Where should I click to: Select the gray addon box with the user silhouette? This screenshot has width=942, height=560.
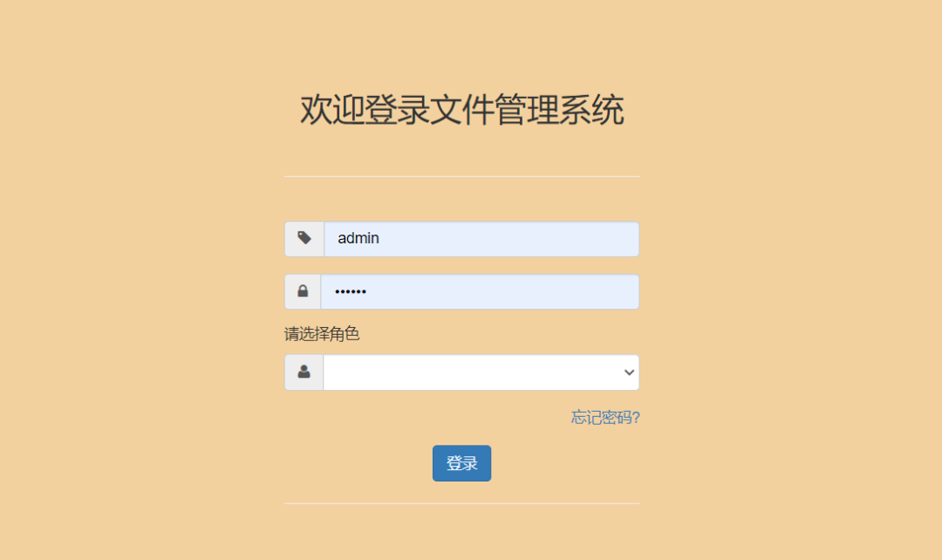(304, 372)
